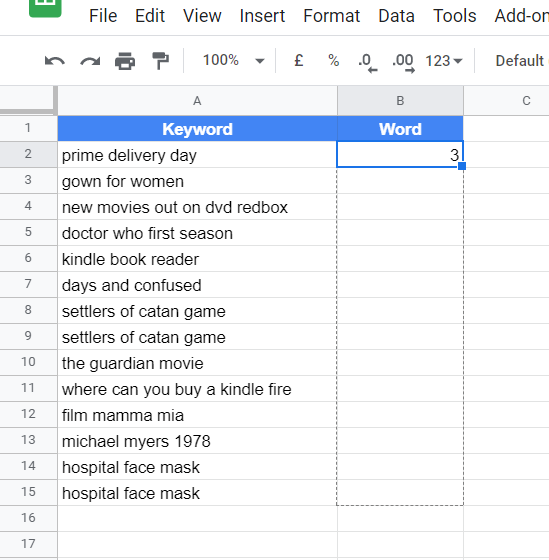Click the blue fill handle on B2
This screenshot has width=549, height=560.
click(462, 166)
